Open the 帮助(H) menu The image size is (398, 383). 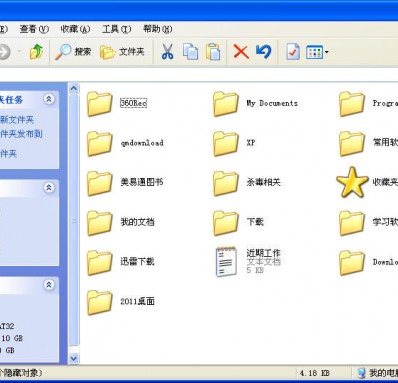pos(158,29)
